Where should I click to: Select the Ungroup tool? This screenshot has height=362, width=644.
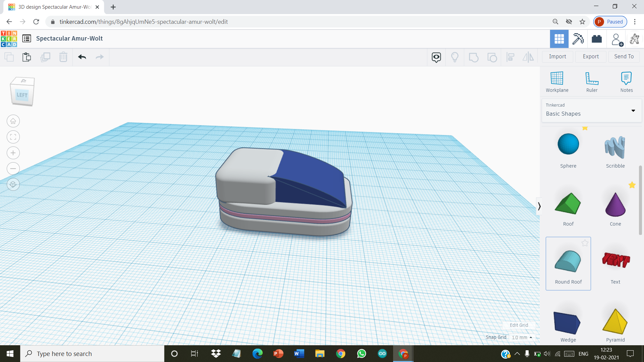(x=492, y=57)
